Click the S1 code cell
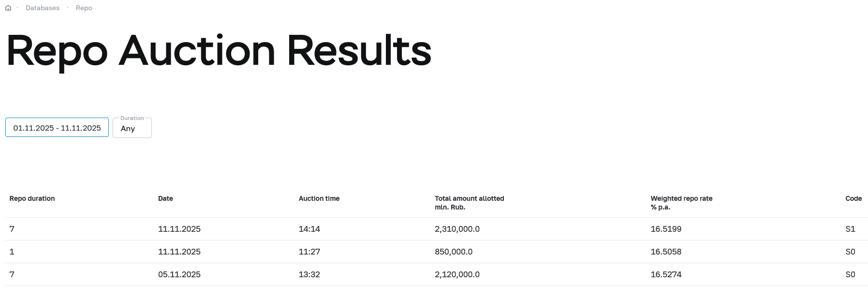Screen dimensions: 868x300 coord(850,229)
